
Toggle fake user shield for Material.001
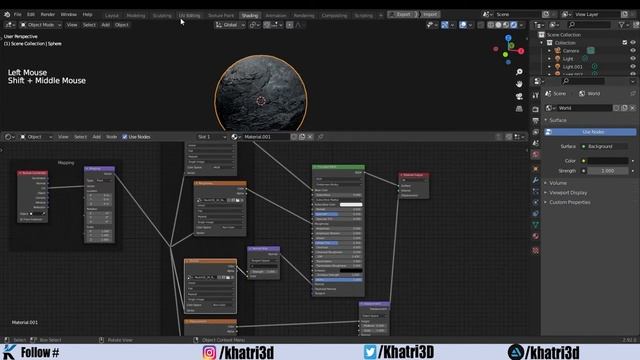pos(294,137)
